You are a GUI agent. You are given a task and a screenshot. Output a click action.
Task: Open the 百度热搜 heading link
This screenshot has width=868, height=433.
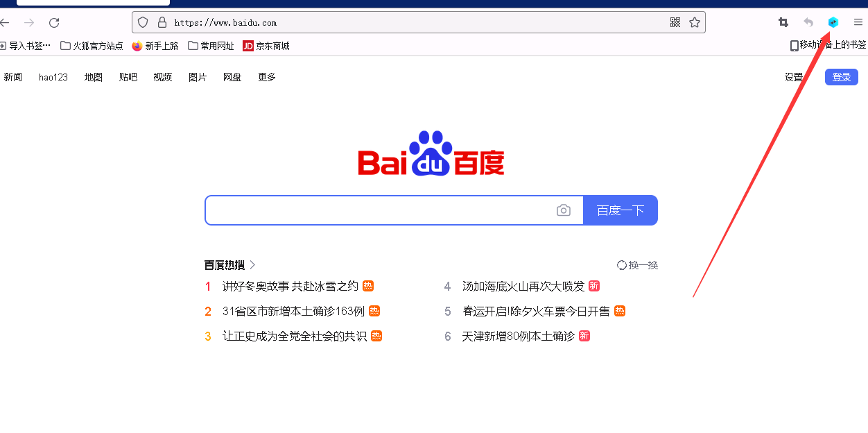point(225,265)
